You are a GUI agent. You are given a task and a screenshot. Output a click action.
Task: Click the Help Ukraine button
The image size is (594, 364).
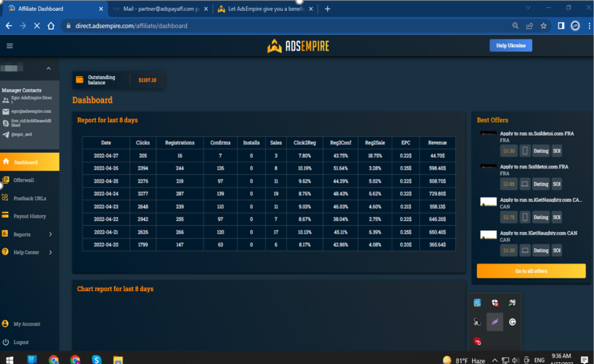510,46
